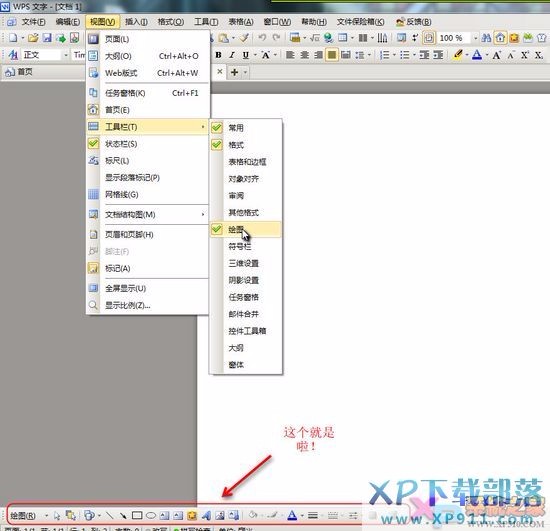Click the Undo arrow icon
Viewport: 550px width, 531px height.
(x=262, y=38)
